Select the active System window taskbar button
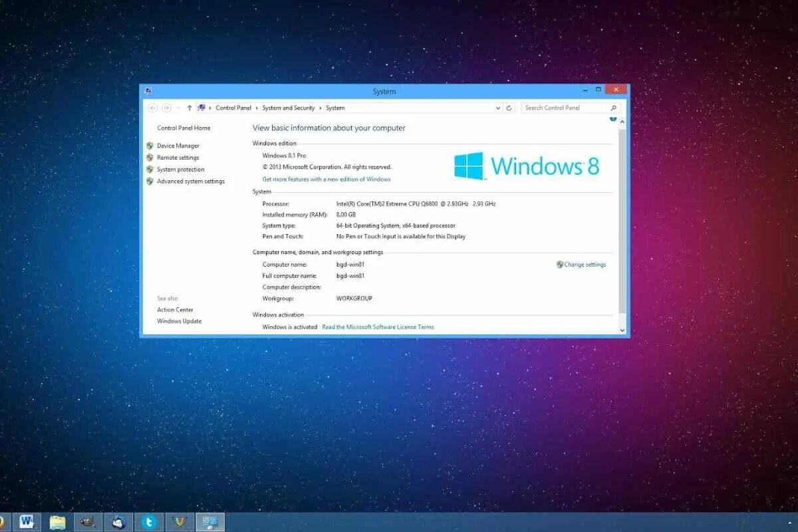Viewport: 798px width, 532px height. 210,522
